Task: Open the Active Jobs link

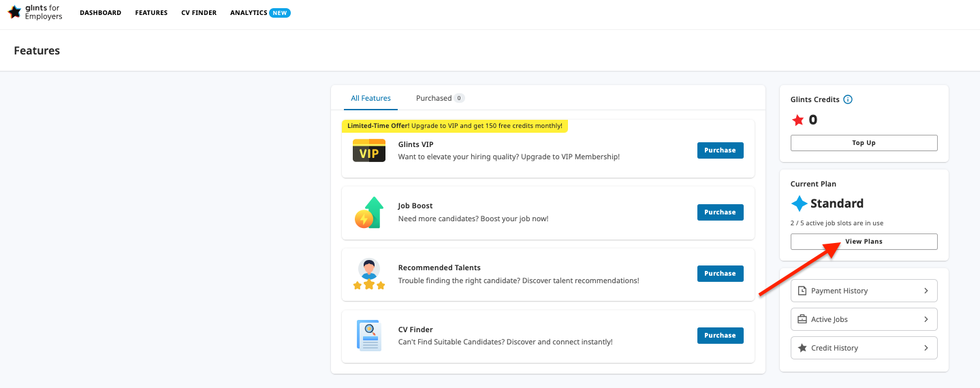Action: [x=864, y=319]
